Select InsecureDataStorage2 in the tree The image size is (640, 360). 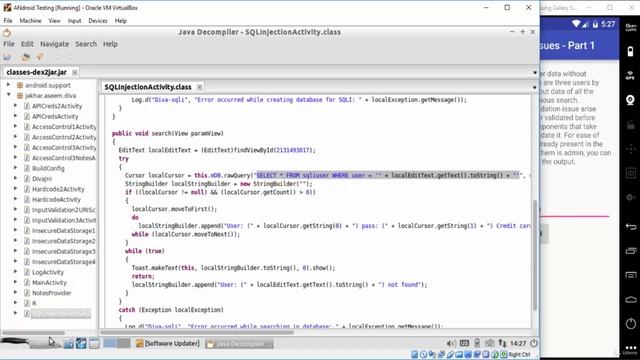point(64,241)
